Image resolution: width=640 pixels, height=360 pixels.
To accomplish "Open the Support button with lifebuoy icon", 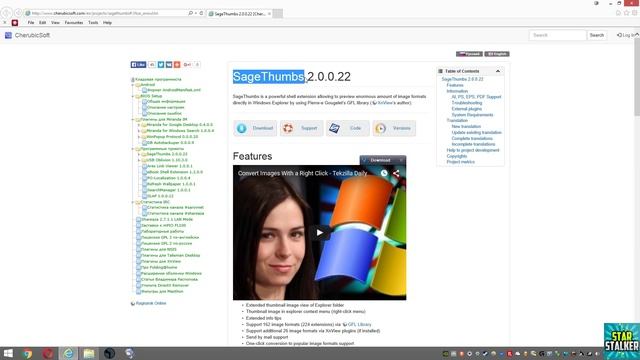I will (x=302, y=128).
